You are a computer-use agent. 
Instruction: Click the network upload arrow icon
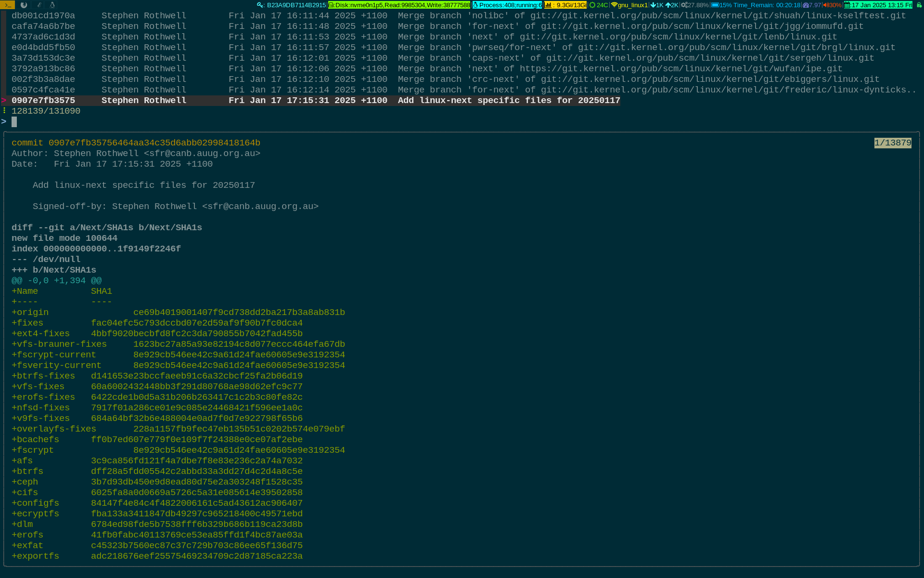pyautogui.click(x=668, y=5)
